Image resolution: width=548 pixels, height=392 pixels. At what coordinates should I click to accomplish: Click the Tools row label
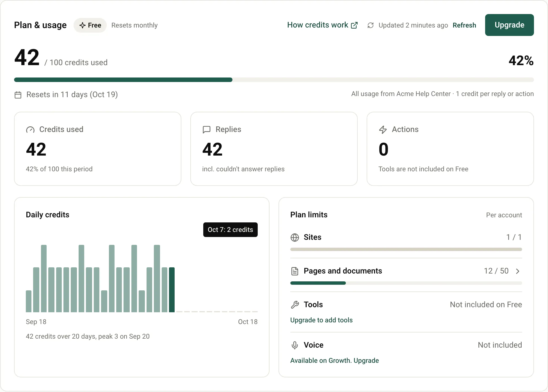(313, 305)
